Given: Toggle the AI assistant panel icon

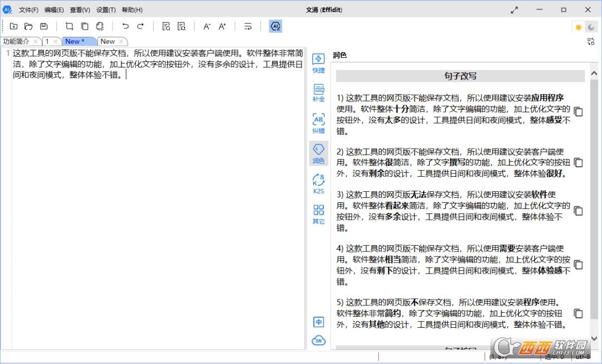Looking at the screenshot, I should [x=275, y=26].
